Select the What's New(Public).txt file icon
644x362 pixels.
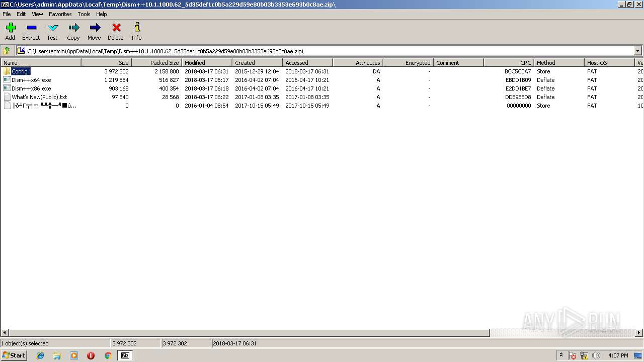point(7,97)
